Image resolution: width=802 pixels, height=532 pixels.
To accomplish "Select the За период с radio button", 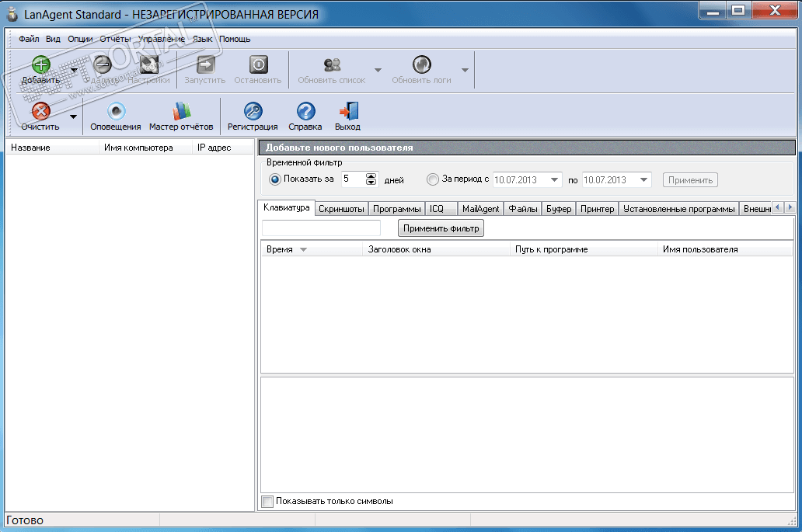I will point(433,179).
